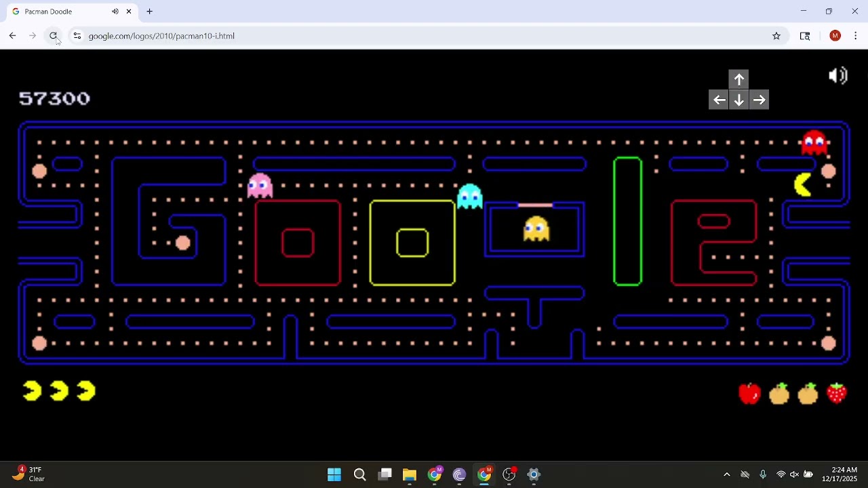The height and width of the screenshot is (488, 868).
Task: Click the down arrow game control
Action: (739, 100)
